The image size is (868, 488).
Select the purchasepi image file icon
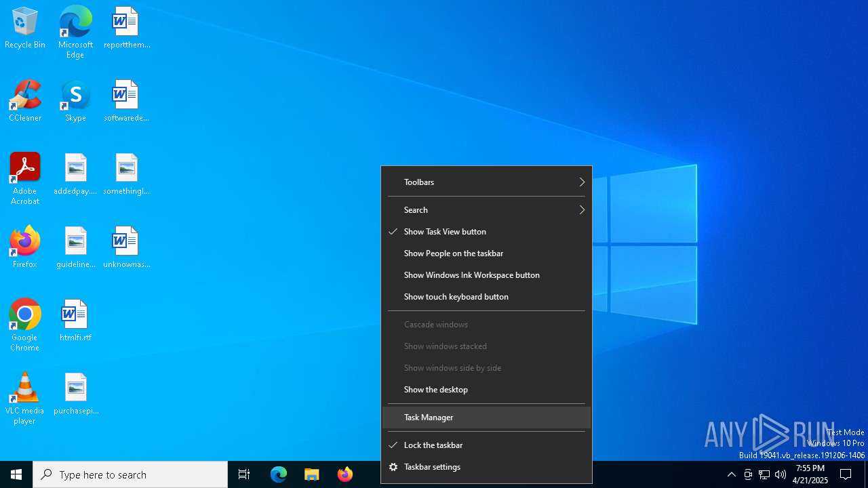(x=75, y=394)
